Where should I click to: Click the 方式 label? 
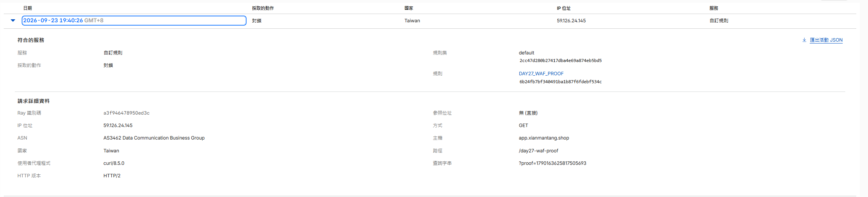(x=438, y=126)
